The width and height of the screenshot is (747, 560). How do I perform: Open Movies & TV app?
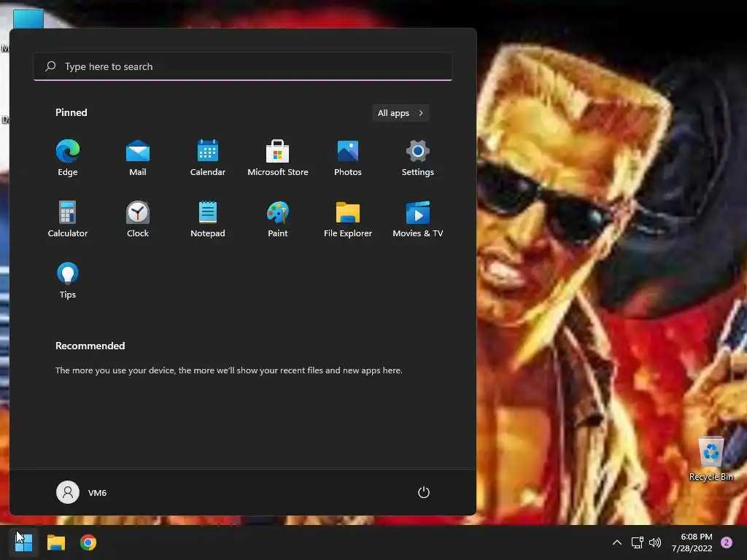(x=418, y=219)
